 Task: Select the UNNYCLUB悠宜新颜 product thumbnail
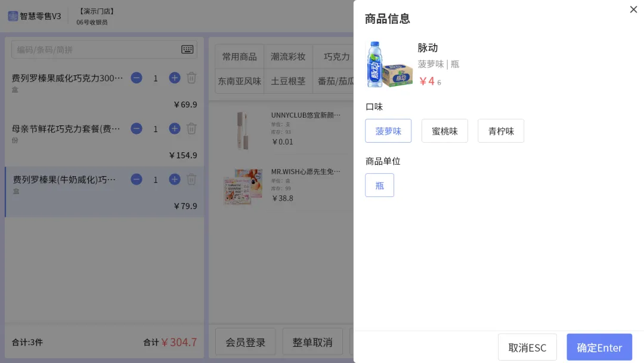(242, 130)
